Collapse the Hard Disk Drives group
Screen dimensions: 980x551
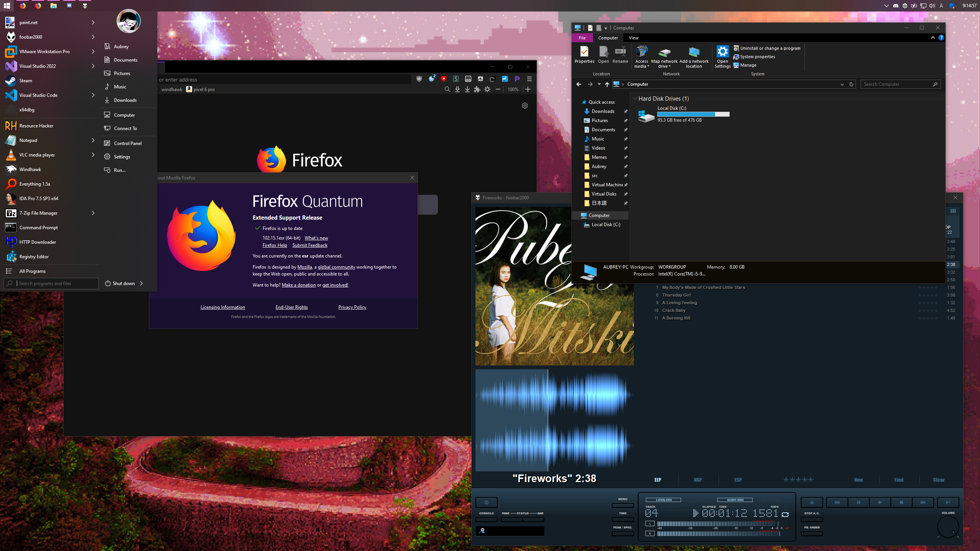[635, 99]
